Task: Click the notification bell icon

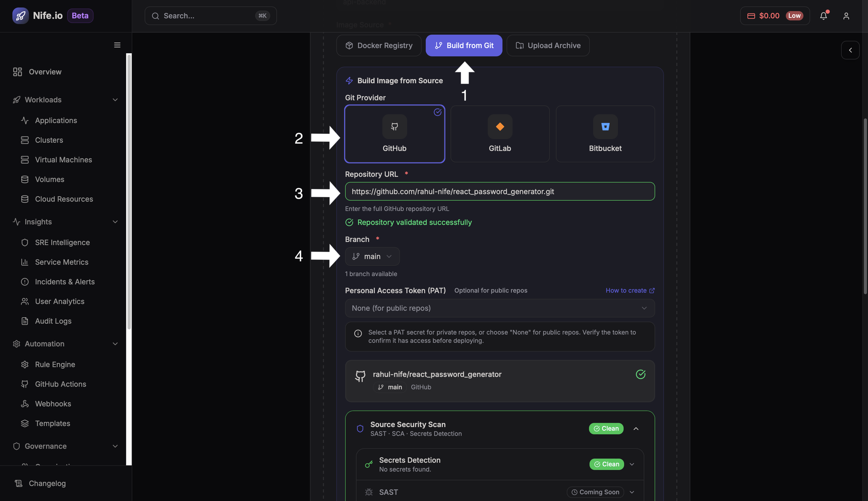Action: (x=824, y=16)
